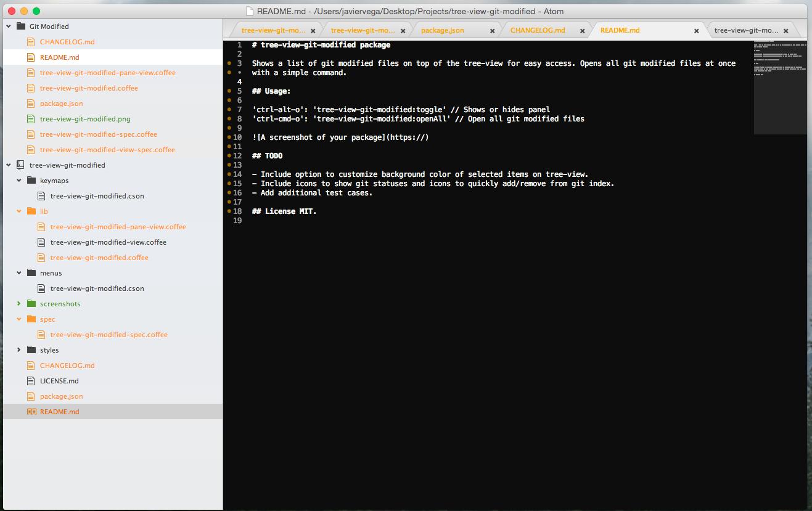Viewport: 812px width, 511px height.
Task: Click the '## Usage:' heading in editor
Action: [x=271, y=91]
